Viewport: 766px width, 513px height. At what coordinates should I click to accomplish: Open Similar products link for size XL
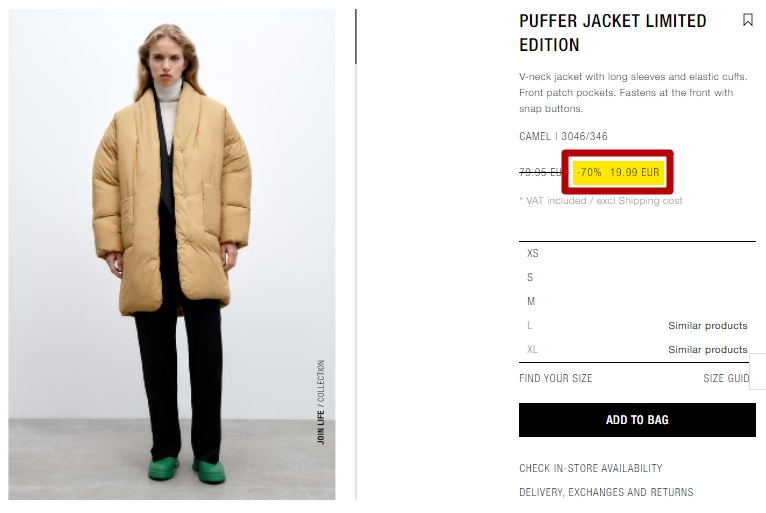(x=707, y=349)
